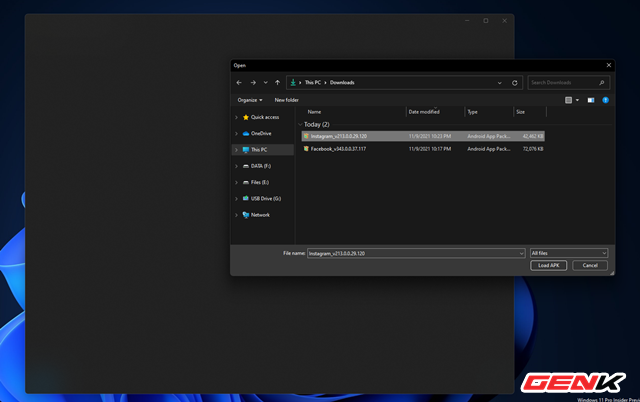This screenshot has height=402, width=640.
Task: Click Facebook's 11/9/2021 10:17 PM date
Action: pos(430,149)
